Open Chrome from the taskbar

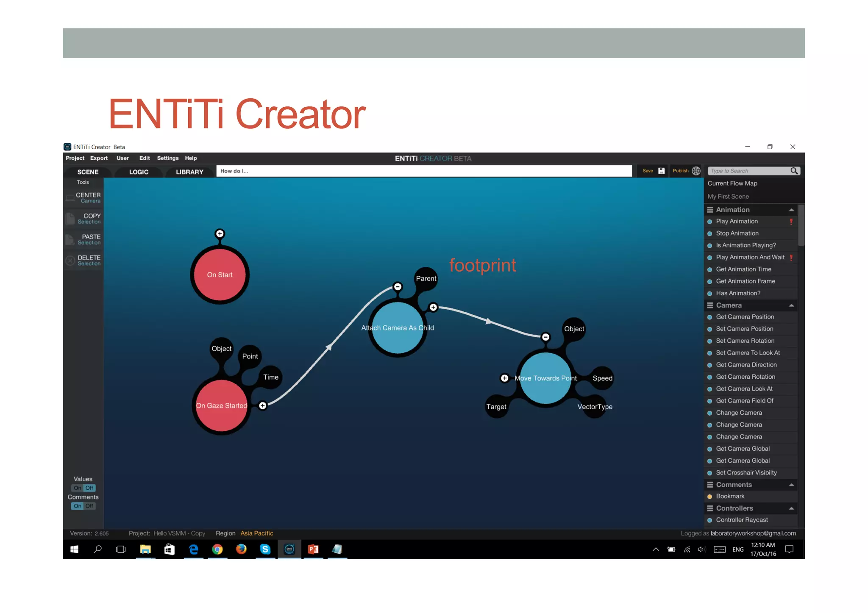[x=217, y=549]
